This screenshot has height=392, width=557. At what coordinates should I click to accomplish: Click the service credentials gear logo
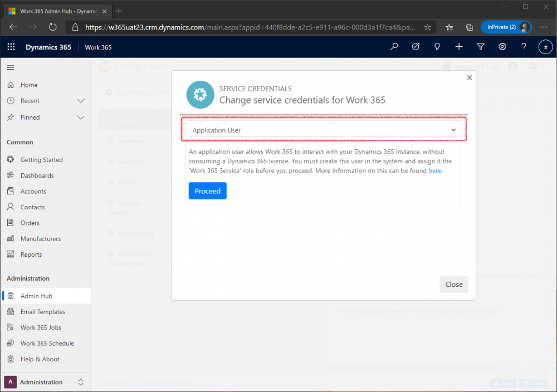[x=201, y=95]
